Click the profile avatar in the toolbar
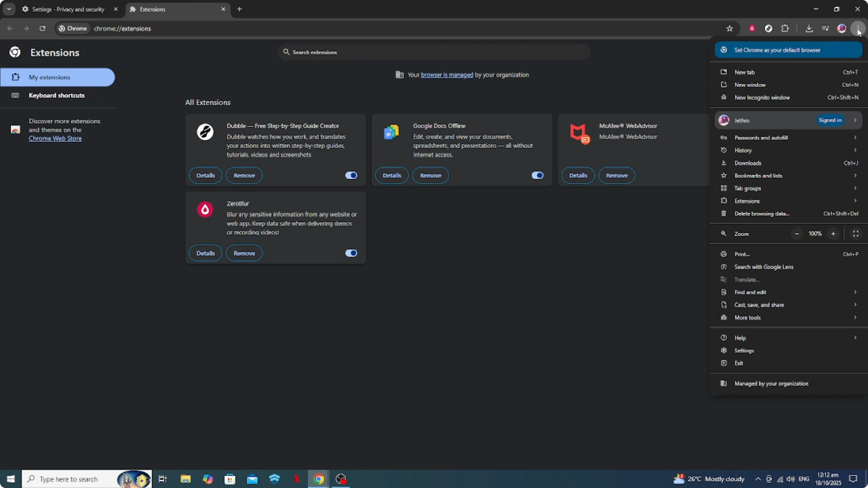This screenshot has height=488, width=868. coord(841,29)
